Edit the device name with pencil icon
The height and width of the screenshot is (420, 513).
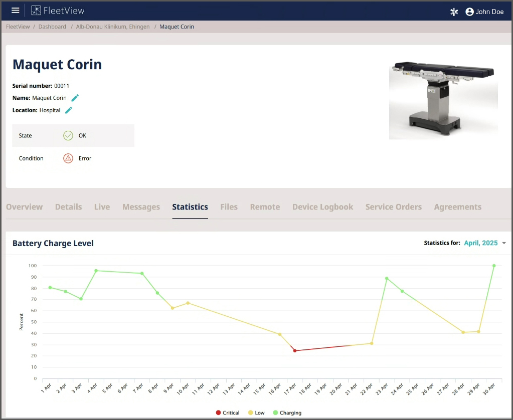click(x=75, y=98)
